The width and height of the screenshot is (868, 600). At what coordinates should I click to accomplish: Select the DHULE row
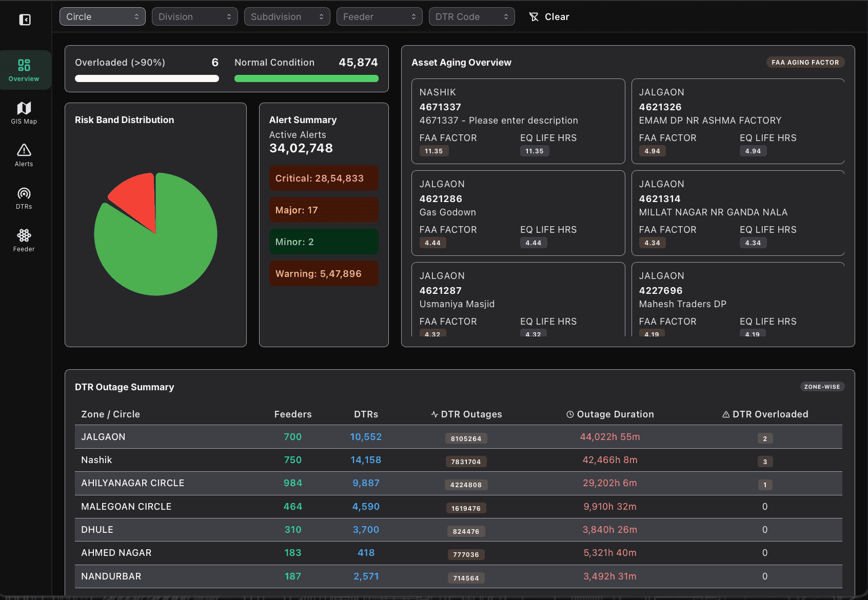tap(459, 530)
